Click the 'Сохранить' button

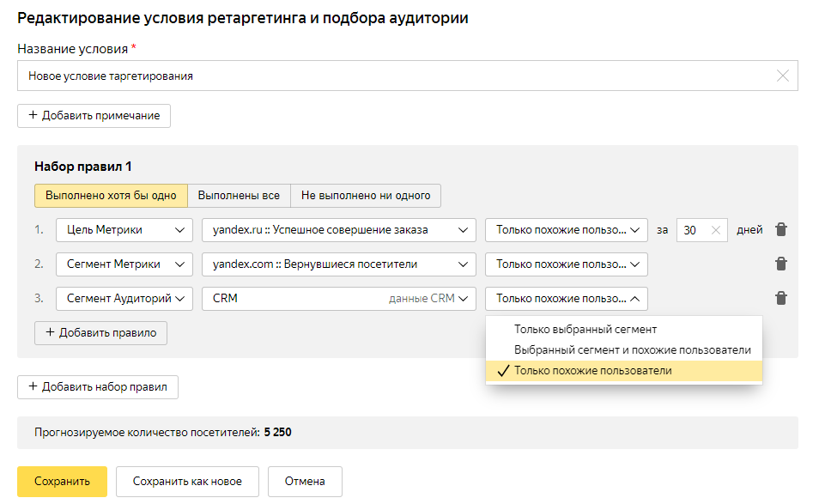62,482
